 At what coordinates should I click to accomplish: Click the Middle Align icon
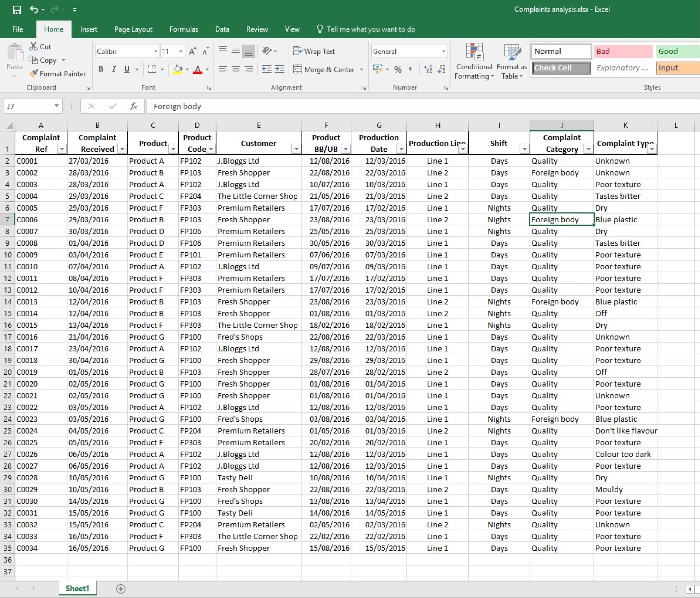(236, 51)
